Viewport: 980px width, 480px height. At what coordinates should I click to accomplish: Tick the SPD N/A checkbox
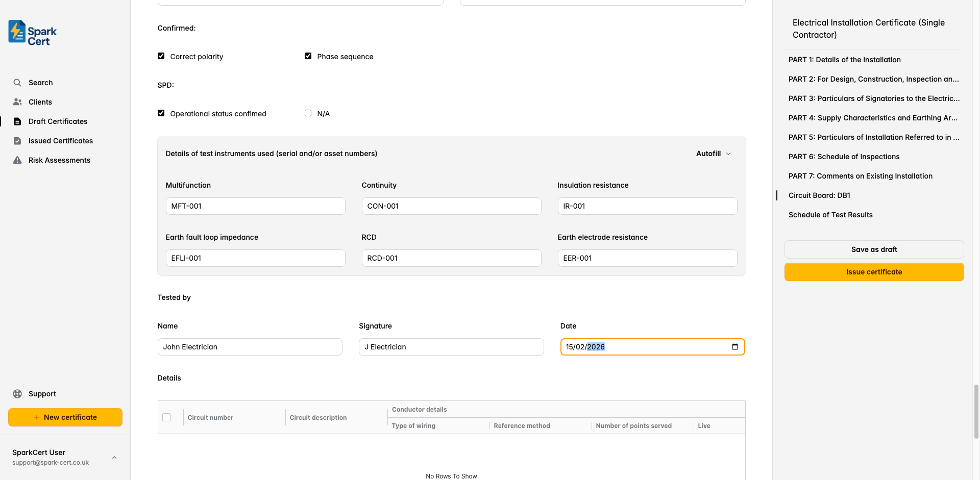[308, 113]
